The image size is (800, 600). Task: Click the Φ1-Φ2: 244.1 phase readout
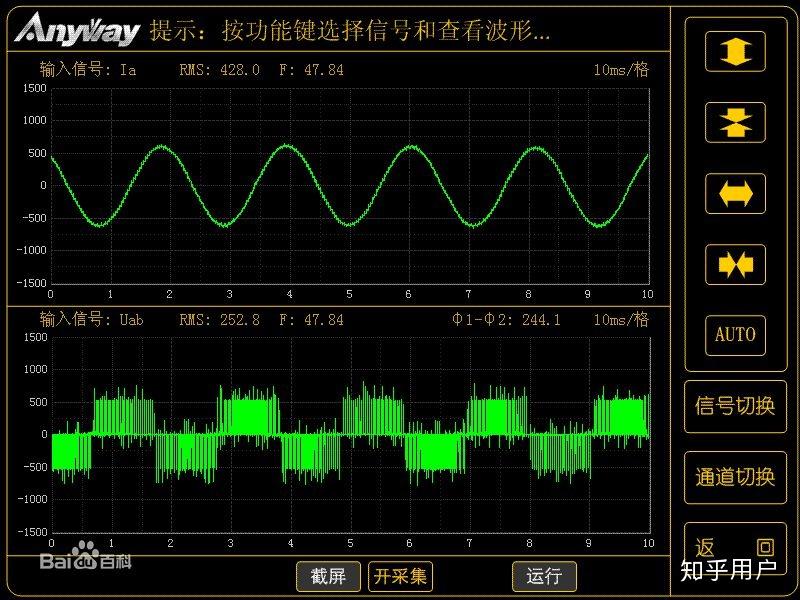[506, 320]
